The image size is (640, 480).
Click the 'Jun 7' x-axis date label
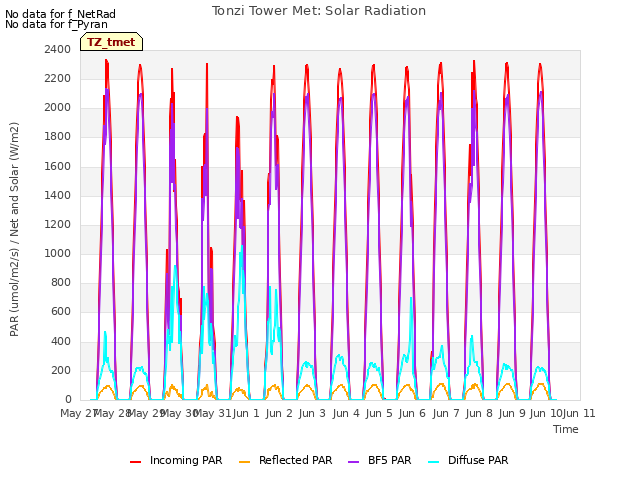[446, 413]
